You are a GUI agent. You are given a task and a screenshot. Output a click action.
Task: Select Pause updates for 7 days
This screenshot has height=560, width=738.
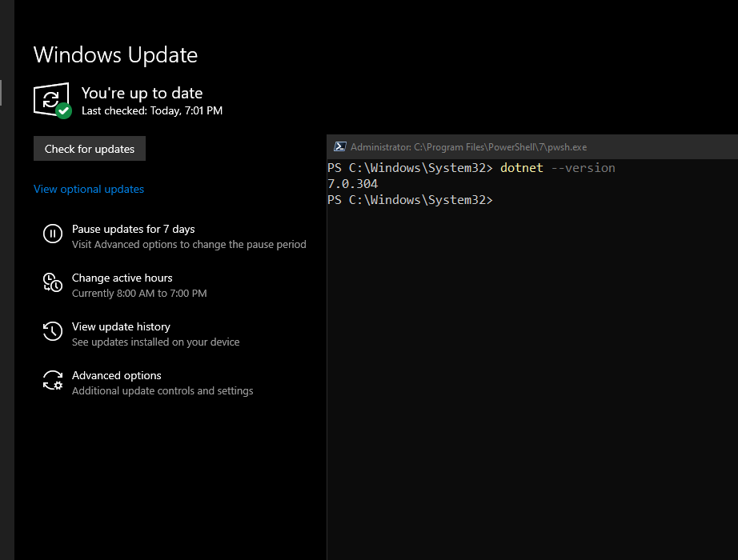click(133, 229)
